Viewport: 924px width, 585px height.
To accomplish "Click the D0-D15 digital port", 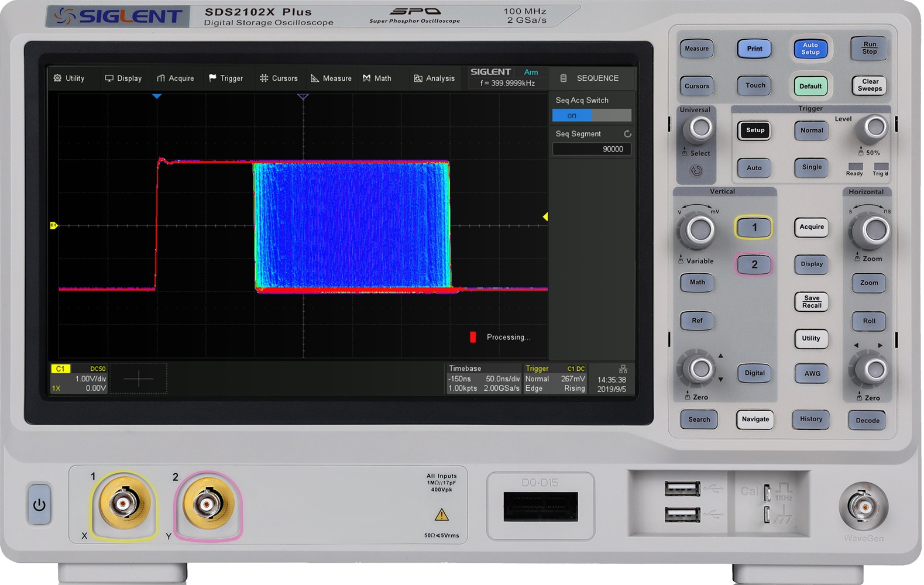I will coord(541,507).
